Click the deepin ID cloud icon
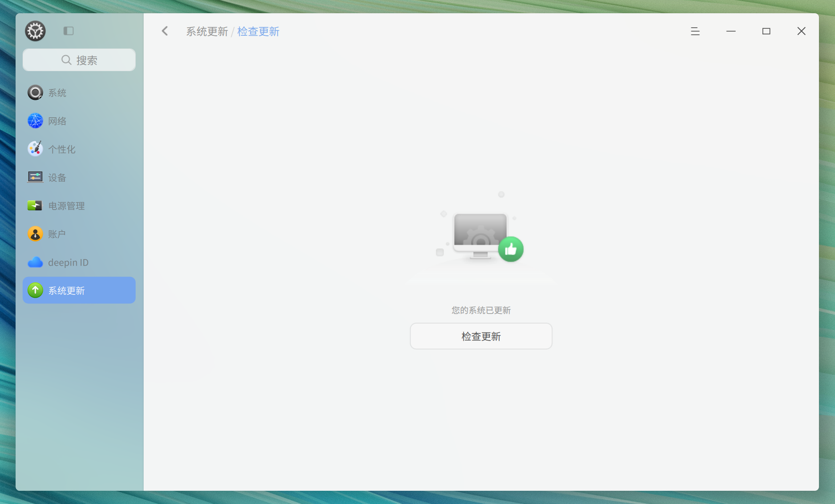The width and height of the screenshot is (835, 504). tap(35, 262)
